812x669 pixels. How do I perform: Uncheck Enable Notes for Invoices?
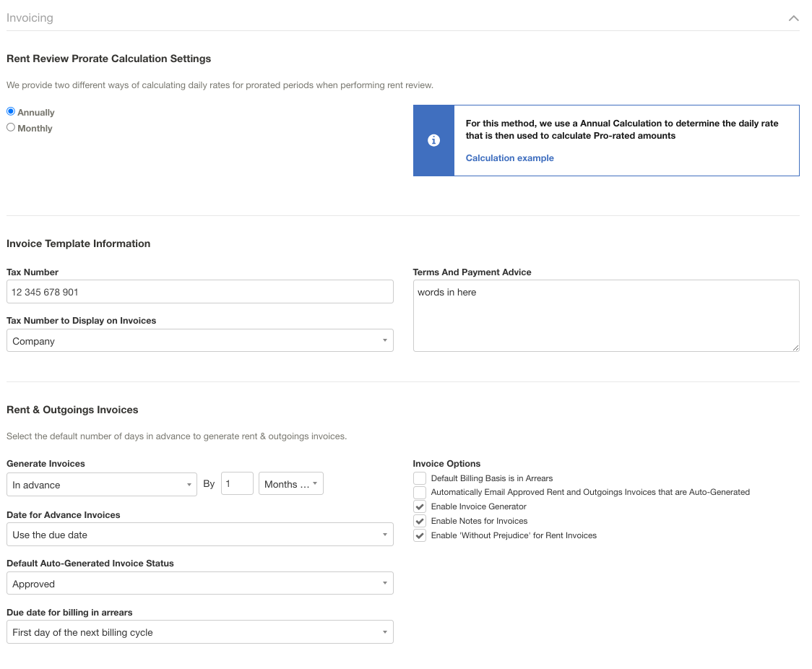pos(420,522)
